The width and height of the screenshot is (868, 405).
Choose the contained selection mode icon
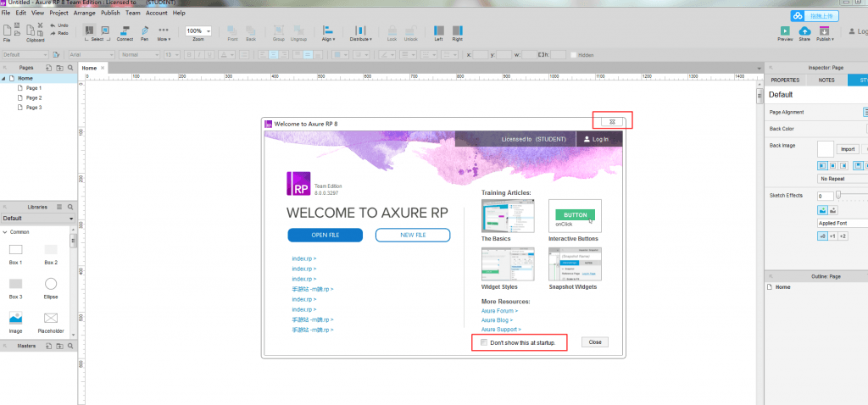tap(105, 30)
